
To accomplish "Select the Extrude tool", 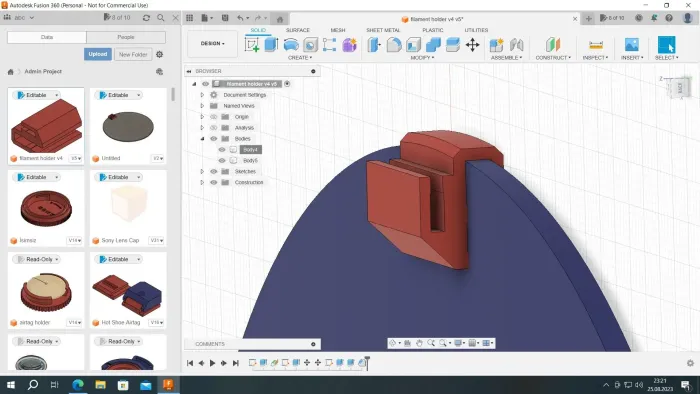I will pyautogui.click(x=271, y=45).
